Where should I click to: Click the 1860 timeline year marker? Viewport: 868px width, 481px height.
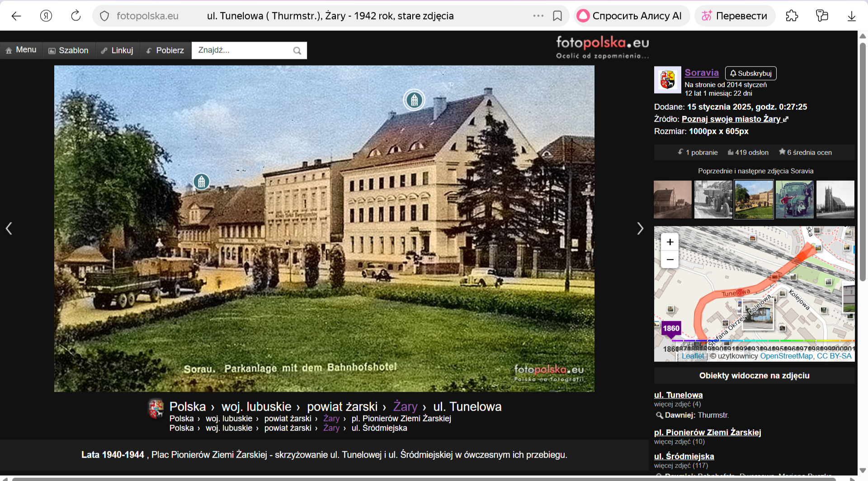[671, 328]
